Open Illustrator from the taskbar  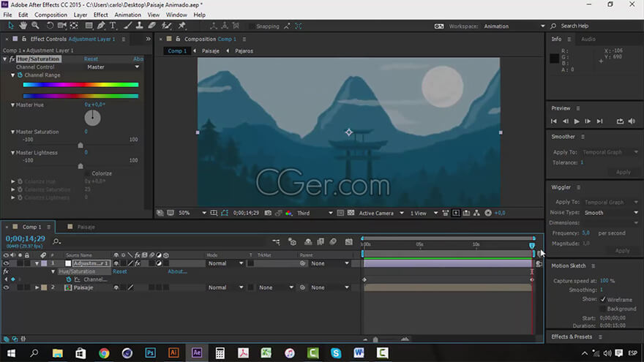pyautogui.click(x=173, y=353)
